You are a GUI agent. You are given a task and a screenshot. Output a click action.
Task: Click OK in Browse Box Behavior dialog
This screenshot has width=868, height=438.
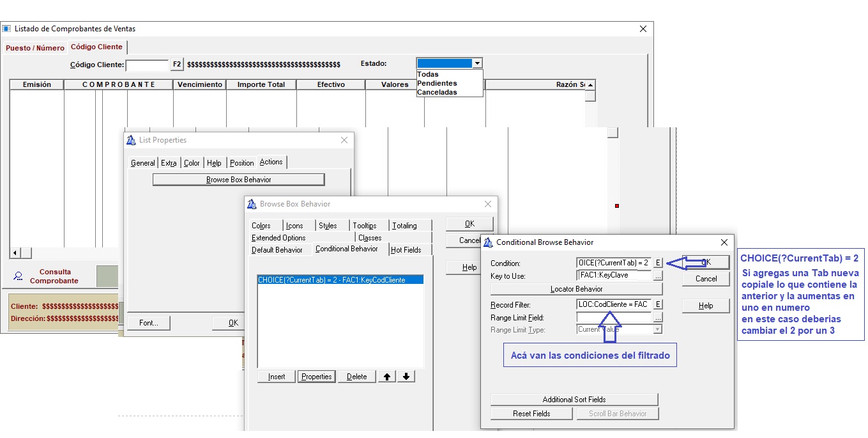469,224
